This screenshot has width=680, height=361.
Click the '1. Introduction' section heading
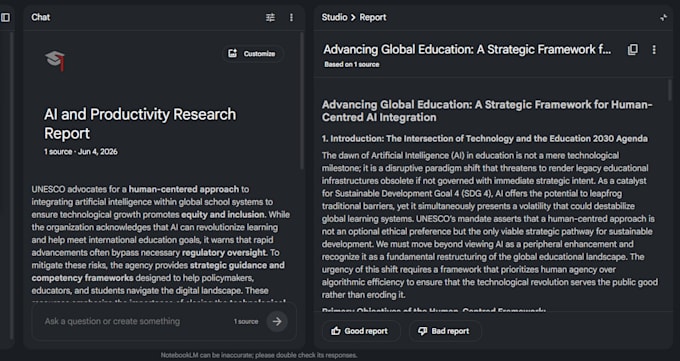pos(485,139)
